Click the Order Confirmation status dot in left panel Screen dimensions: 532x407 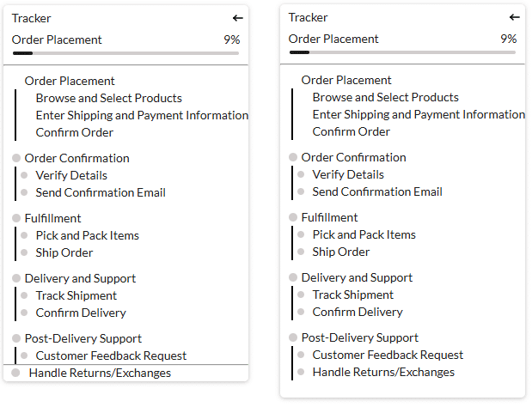coord(16,158)
